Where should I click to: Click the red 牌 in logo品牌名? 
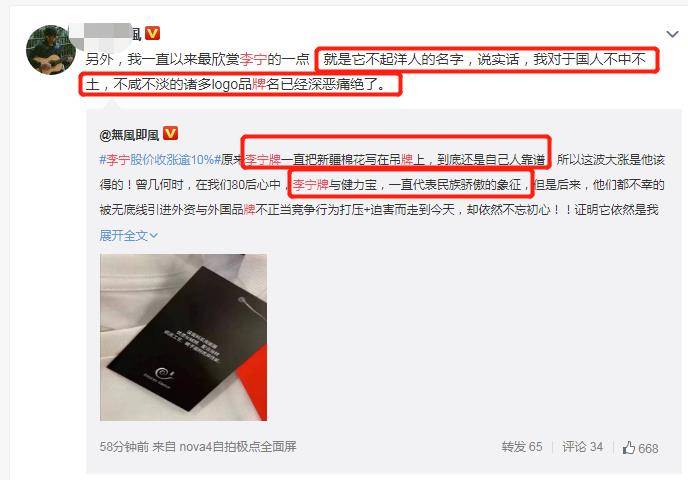pos(258,84)
